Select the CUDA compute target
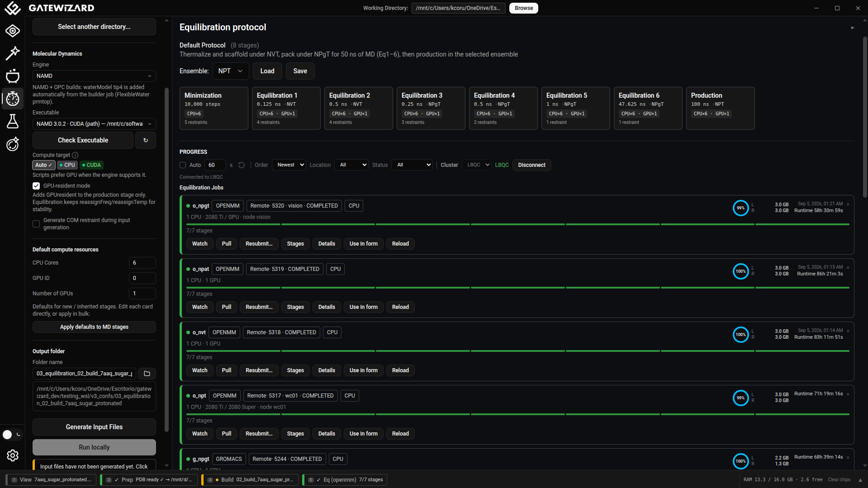The width and height of the screenshot is (868, 488). [x=92, y=165]
